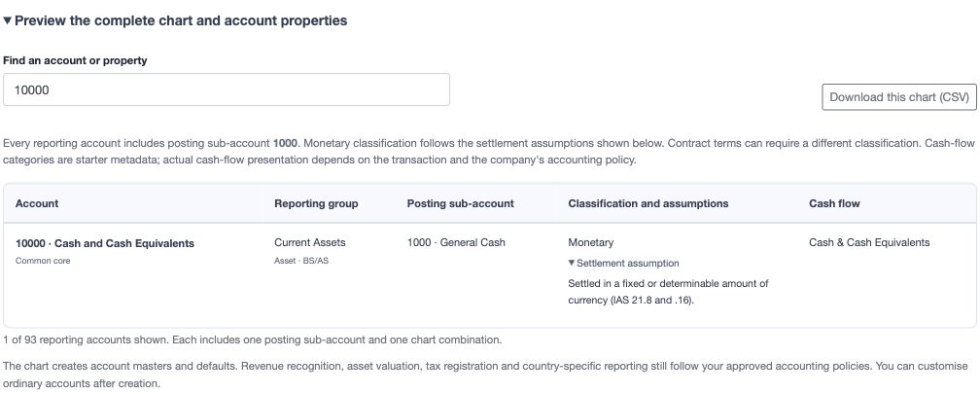Click the Reporting group column header
980x394 pixels.
tap(316, 204)
